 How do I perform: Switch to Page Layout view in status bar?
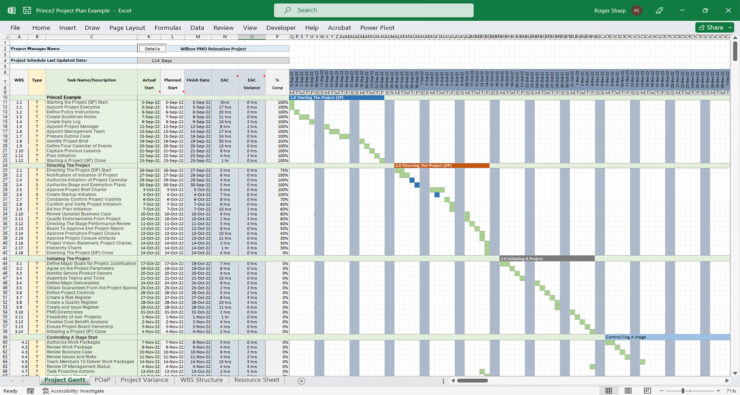[628, 391]
